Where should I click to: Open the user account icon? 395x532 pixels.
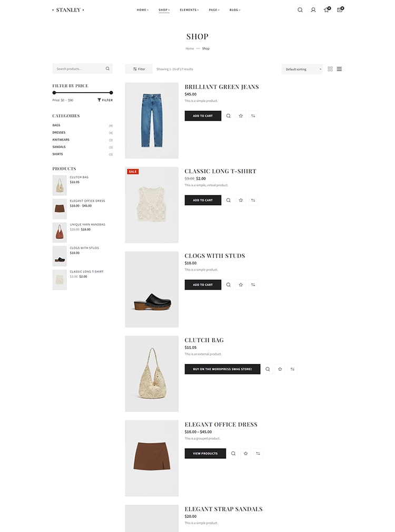[x=313, y=10]
